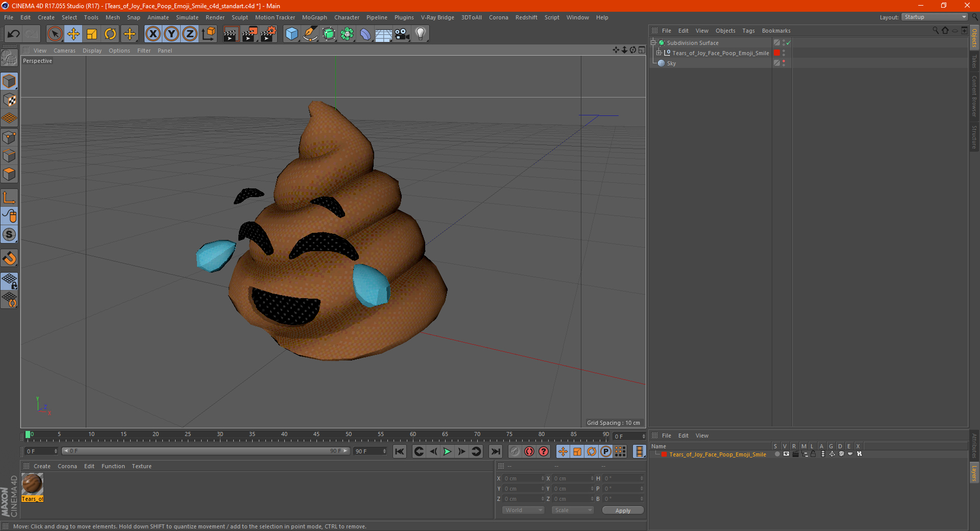Image resolution: width=980 pixels, height=531 pixels.
Task: Open the World coordinate dropdown
Action: pyautogui.click(x=523, y=510)
